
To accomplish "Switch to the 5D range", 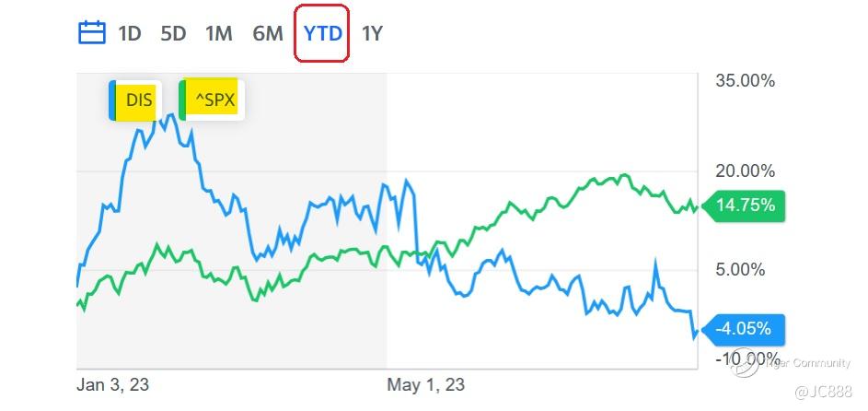I will (x=173, y=34).
